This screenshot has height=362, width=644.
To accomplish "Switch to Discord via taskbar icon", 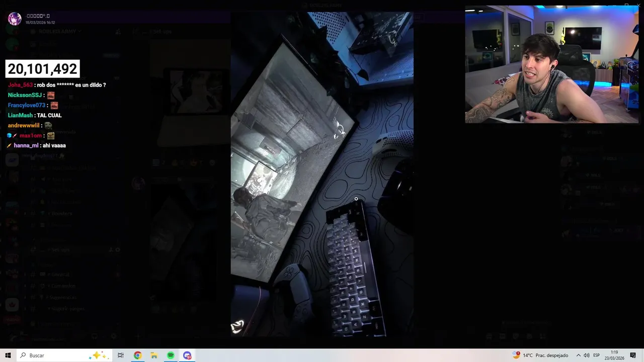I will pos(187,355).
